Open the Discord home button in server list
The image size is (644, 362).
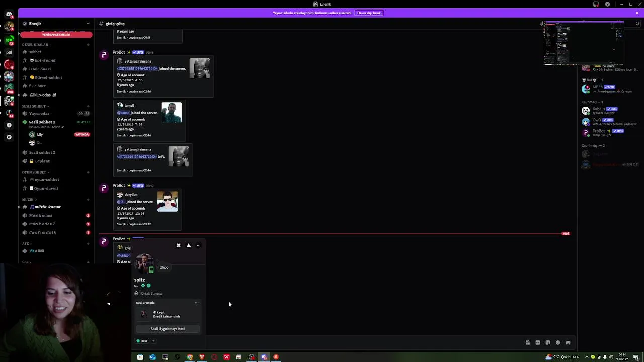point(9,15)
